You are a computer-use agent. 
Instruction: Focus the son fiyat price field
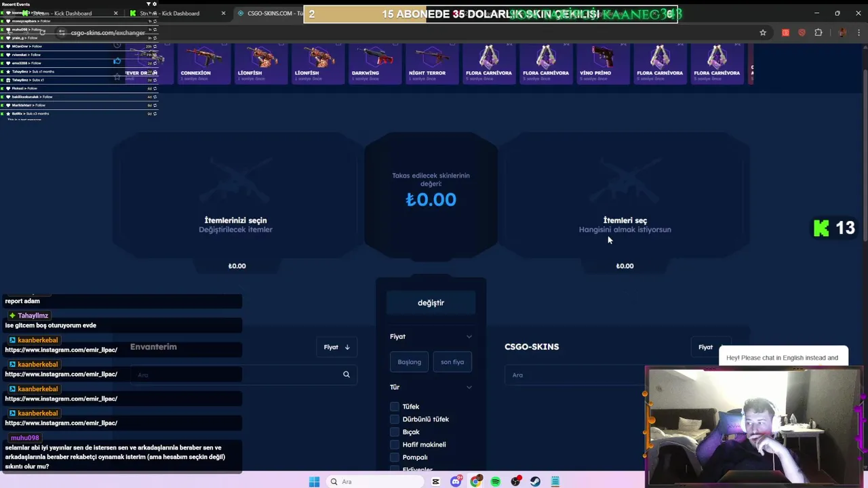(452, 362)
